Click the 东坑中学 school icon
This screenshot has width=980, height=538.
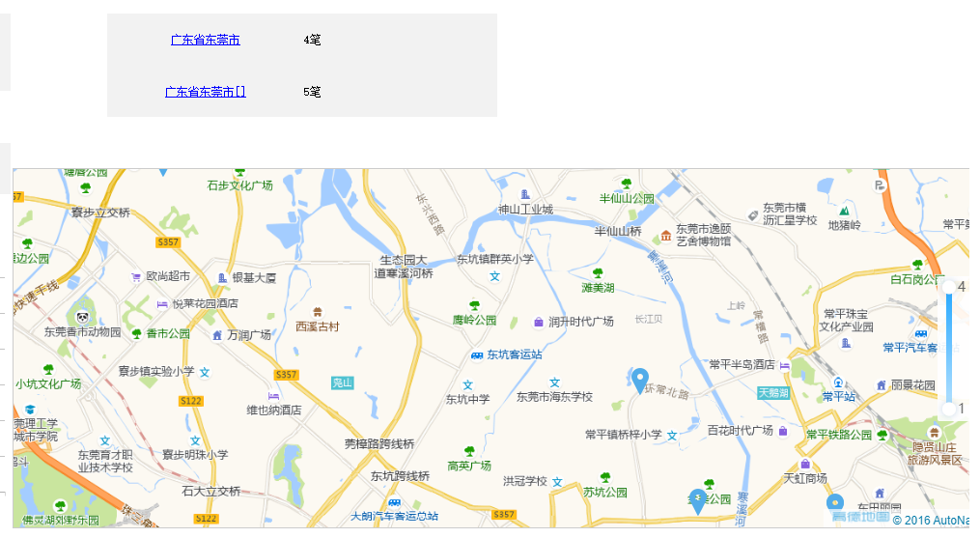tap(467, 385)
